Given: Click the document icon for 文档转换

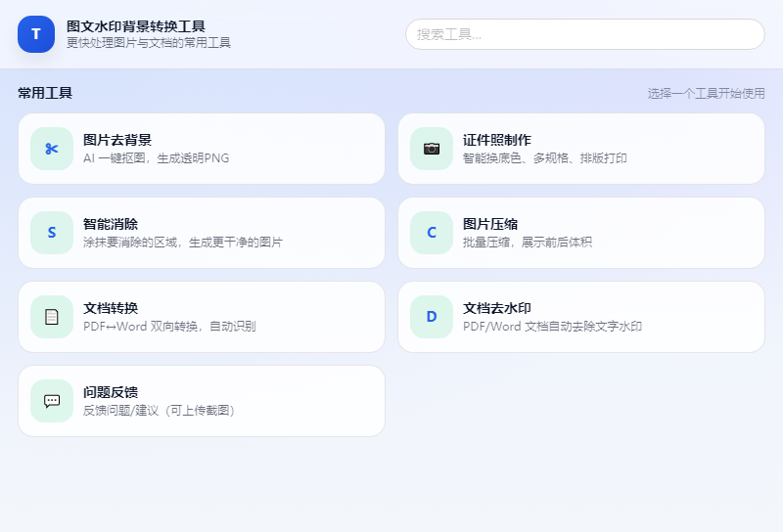Looking at the screenshot, I should (52, 317).
